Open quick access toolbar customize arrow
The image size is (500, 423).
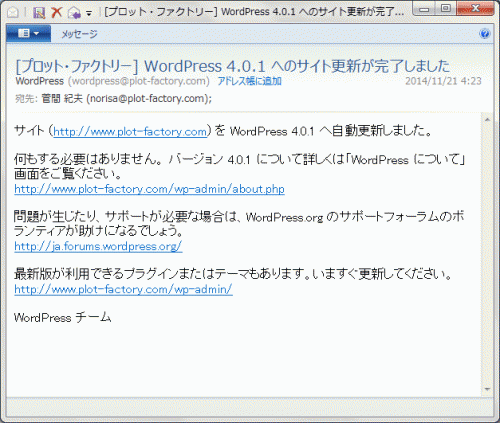[x=89, y=14]
